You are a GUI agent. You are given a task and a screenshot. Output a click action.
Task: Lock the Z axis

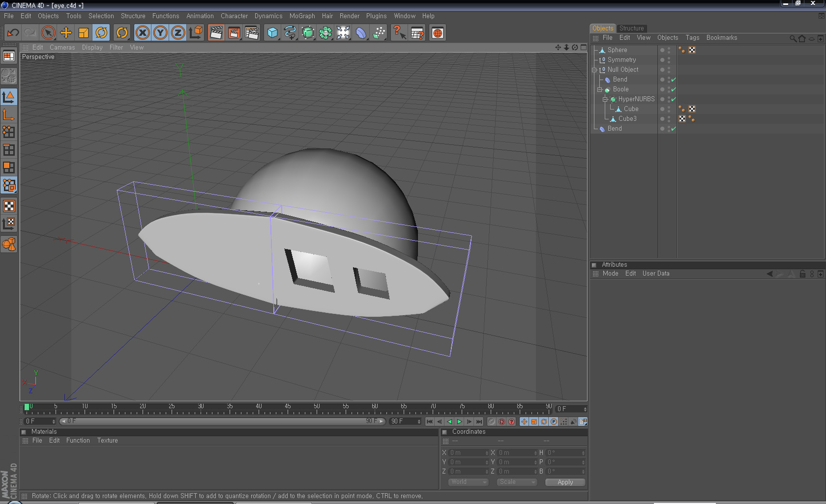click(178, 33)
